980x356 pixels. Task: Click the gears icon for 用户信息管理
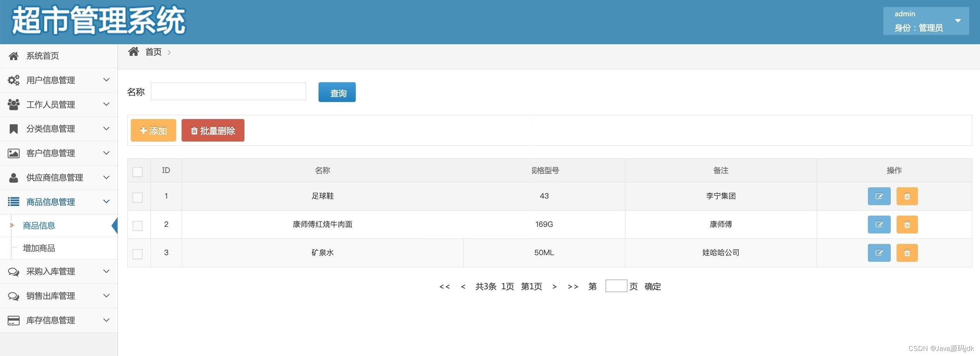14,80
